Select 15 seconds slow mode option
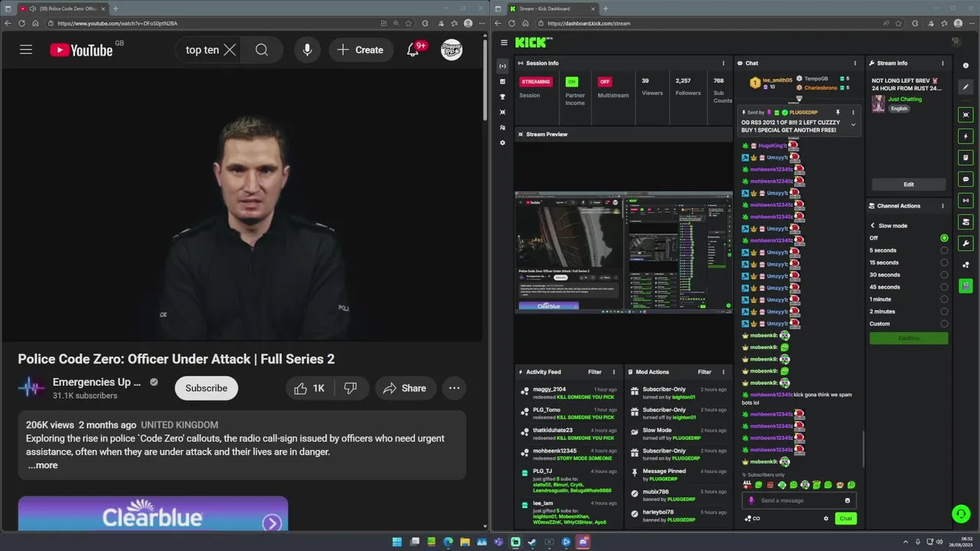This screenshot has height=551, width=980. 944,262
